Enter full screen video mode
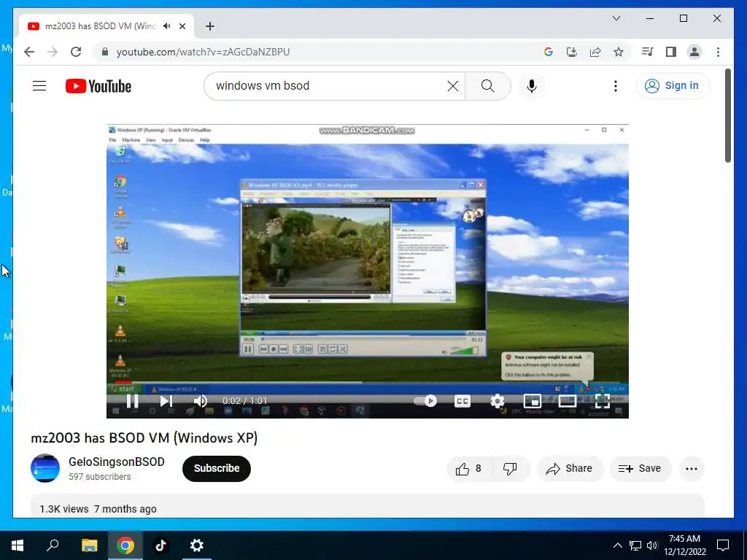 (x=602, y=401)
